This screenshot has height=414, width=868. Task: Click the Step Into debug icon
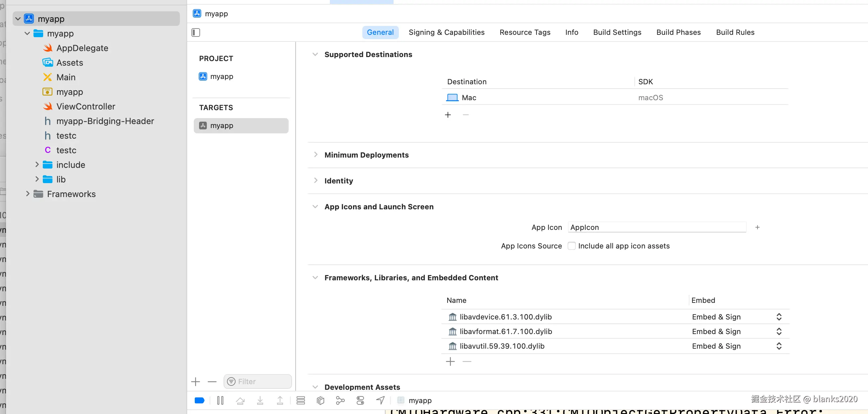[x=260, y=400]
